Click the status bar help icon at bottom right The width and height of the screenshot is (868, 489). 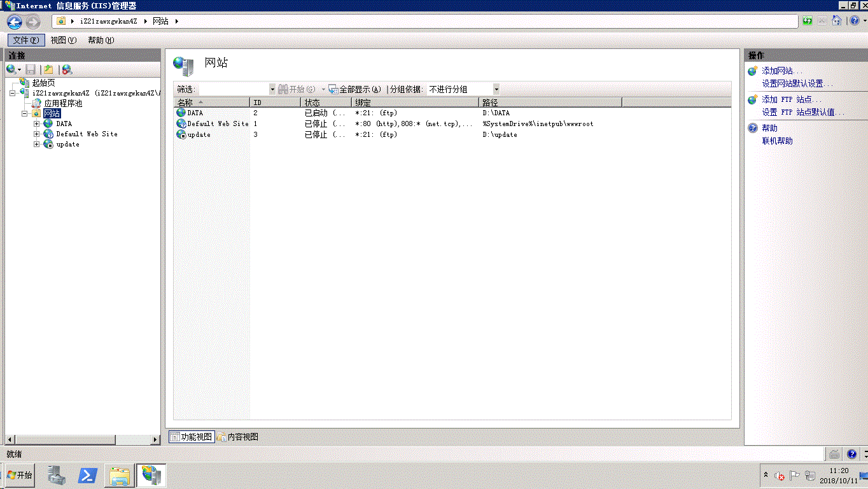point(852,454)
